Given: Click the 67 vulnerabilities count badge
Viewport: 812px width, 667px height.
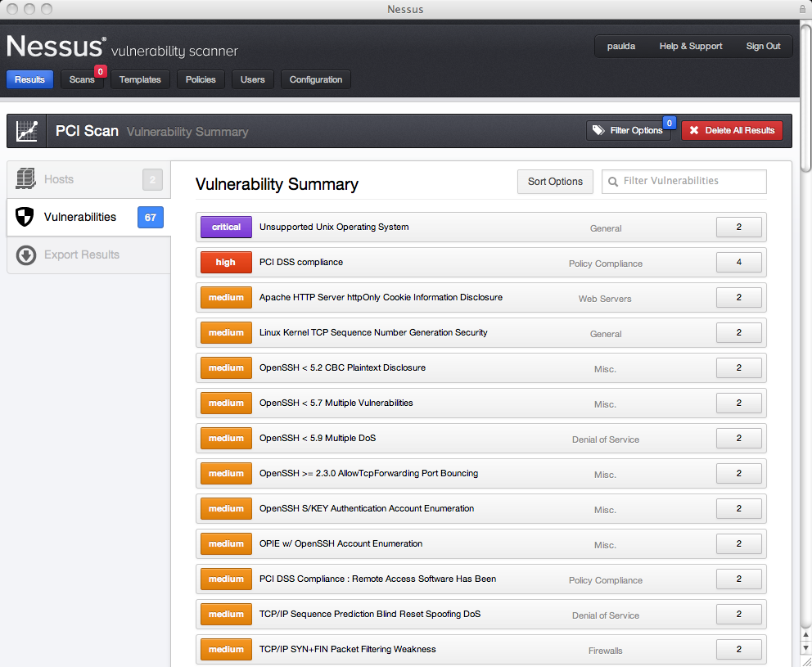Looking at the screenshot, I should [x=150, y=218].
